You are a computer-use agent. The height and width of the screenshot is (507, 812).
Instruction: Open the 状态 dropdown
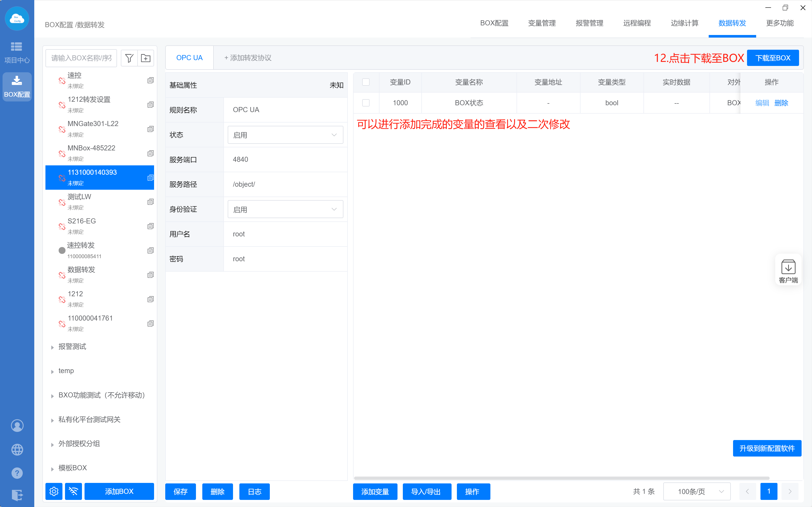coord(285,135)
